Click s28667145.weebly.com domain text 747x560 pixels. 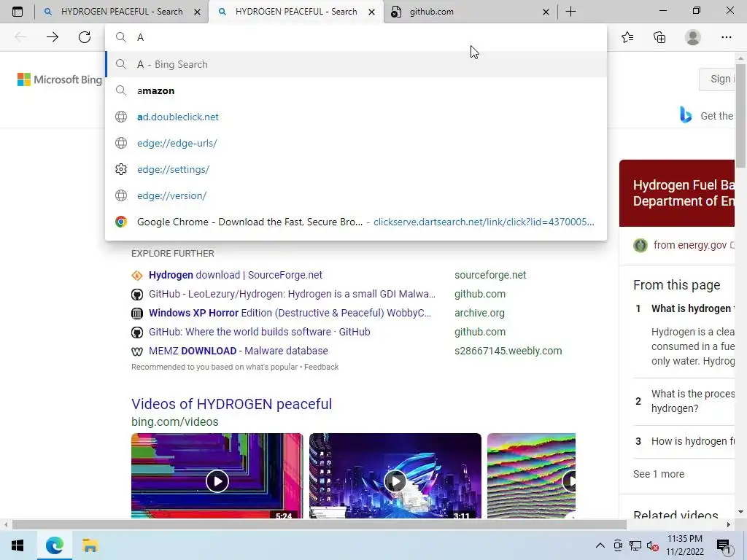(x=508, y=351)
